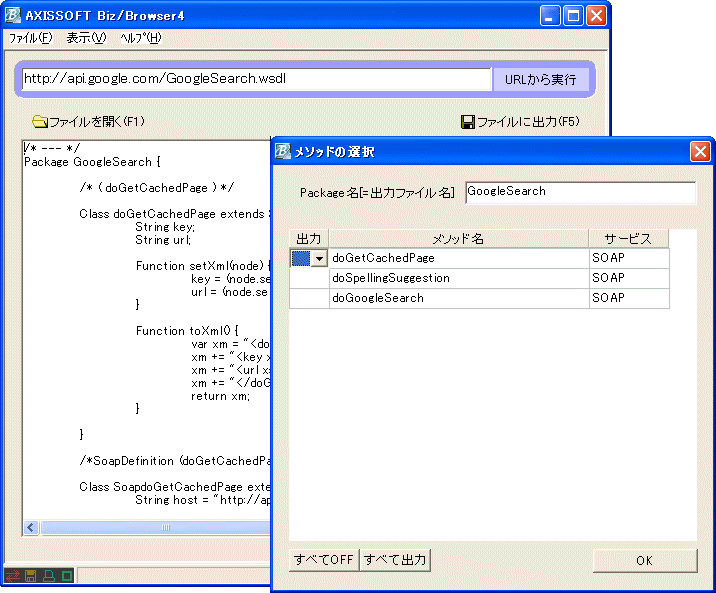Expand output dropdown arrow for doGetCachedPage
This screenshot has height=593, width=716.
(x=319, y=258)
